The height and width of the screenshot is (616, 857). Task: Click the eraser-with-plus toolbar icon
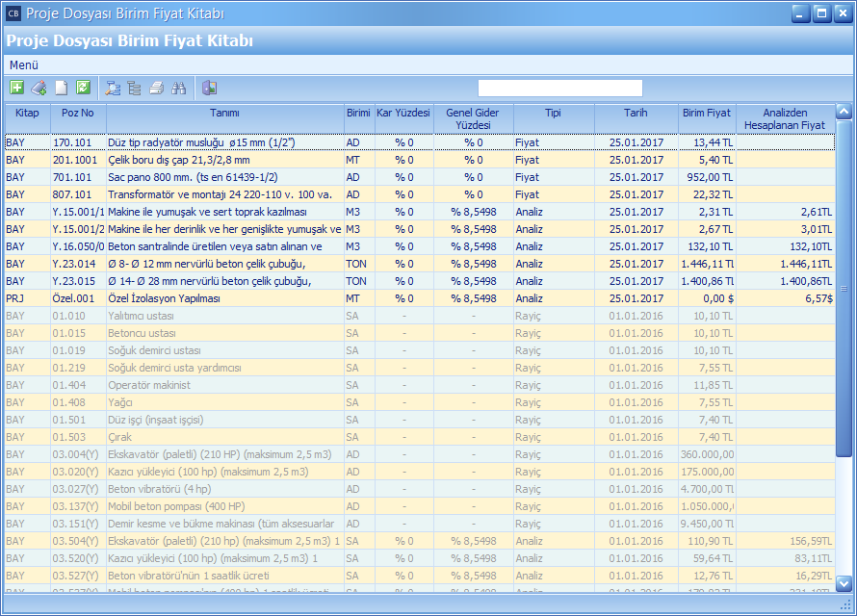pos(39,88)
